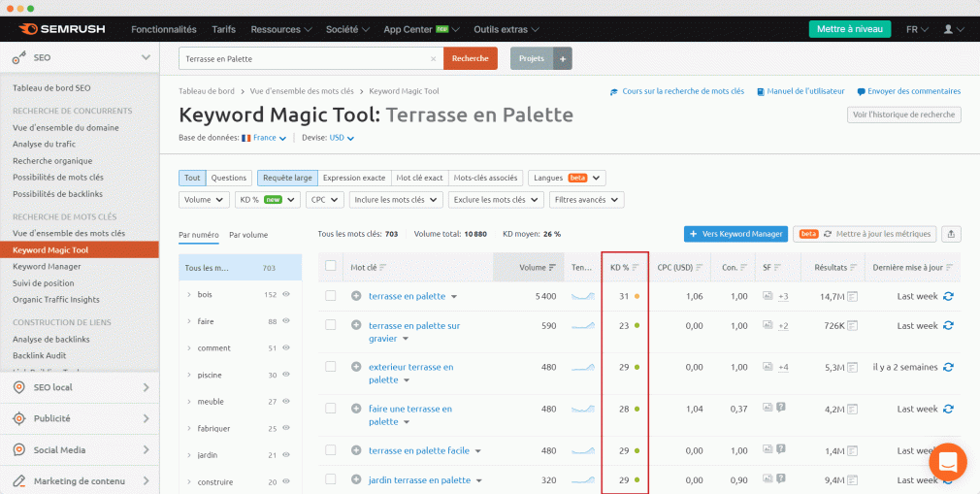980x494 pixels.
Task: Clear the search field with the X icon
Action: tap(433, 59)
